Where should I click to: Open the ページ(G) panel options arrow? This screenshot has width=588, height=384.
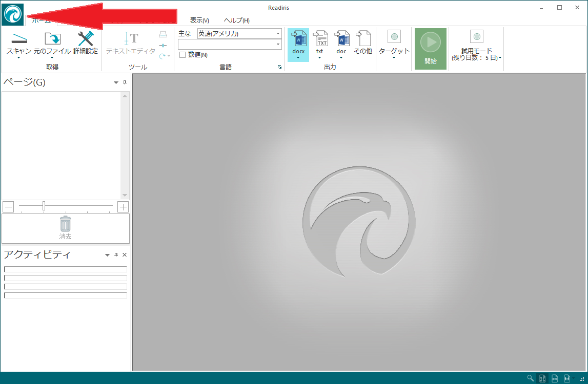coord(116,82)
